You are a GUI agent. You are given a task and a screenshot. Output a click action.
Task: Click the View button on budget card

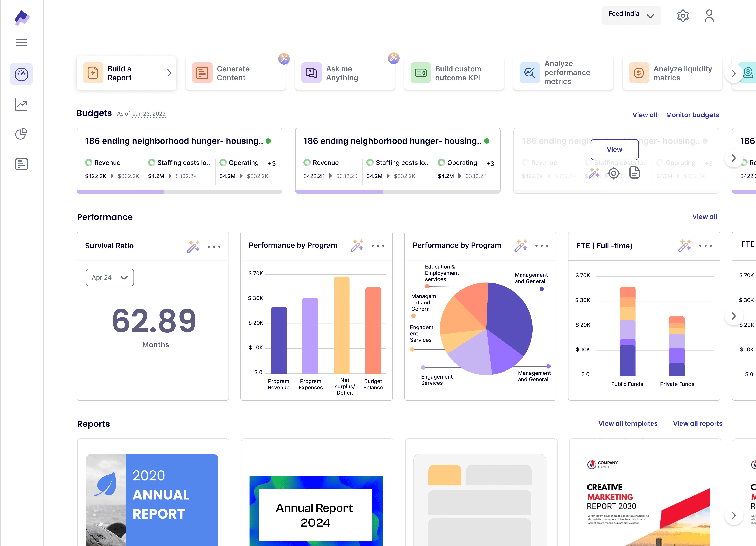(x=614, y=149)
